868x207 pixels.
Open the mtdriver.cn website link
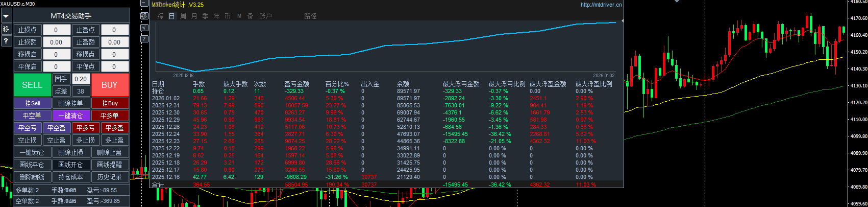(601, 5)
